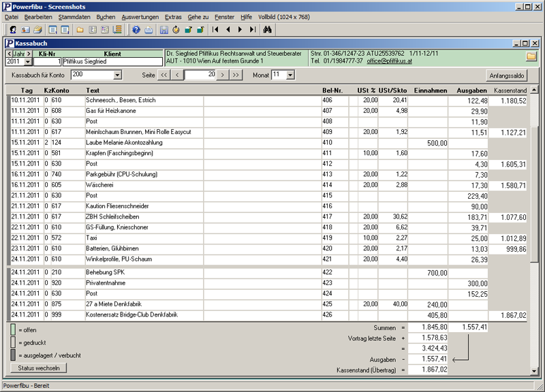Jump to last record with toolbar arrow

point(252,30)
